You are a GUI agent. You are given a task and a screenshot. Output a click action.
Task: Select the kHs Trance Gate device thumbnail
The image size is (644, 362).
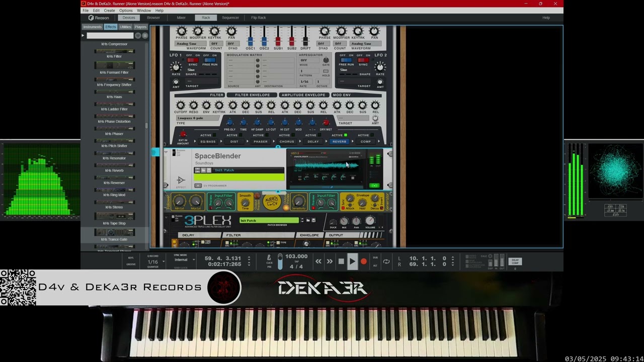click(x=114, y=232)
